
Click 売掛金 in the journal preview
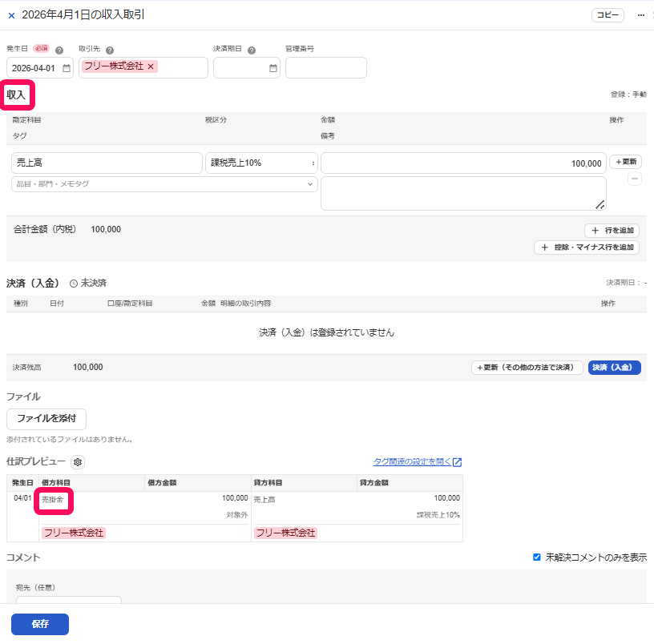53,499
